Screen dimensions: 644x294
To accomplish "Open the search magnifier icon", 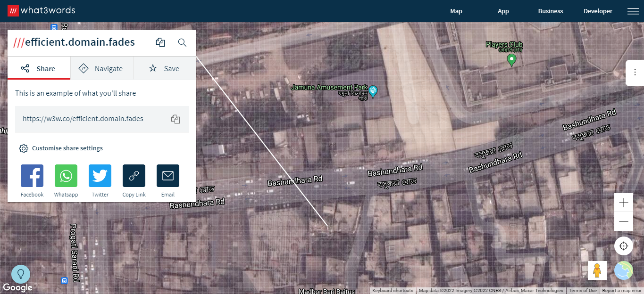I will click(182, 42).
